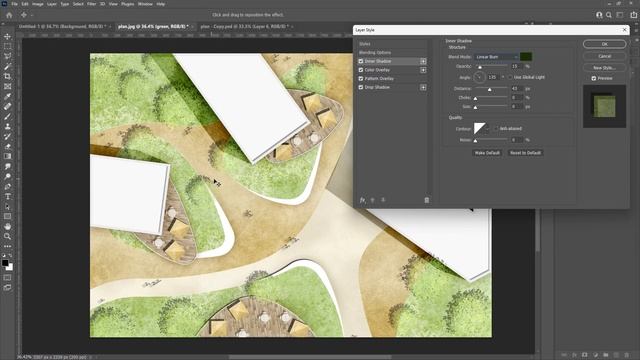Open the Filter menu

coord(91,4)
